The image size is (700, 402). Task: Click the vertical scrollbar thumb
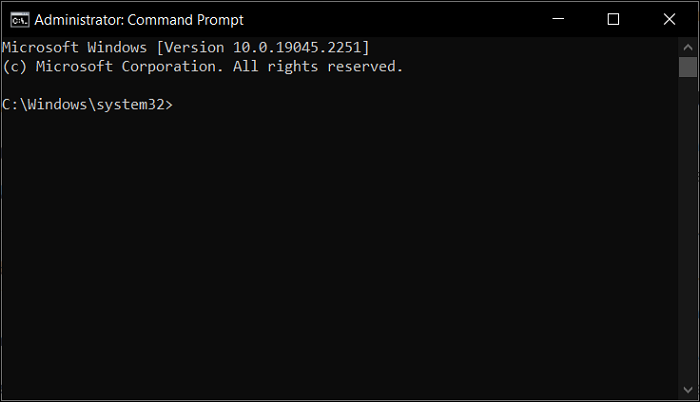687,67
